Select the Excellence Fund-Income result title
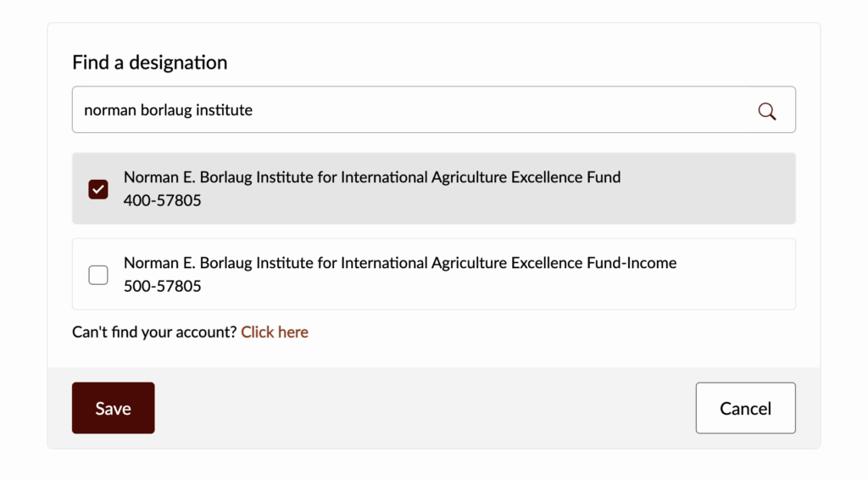Viewport: 868px width, 481px height. tap(400, 263)
